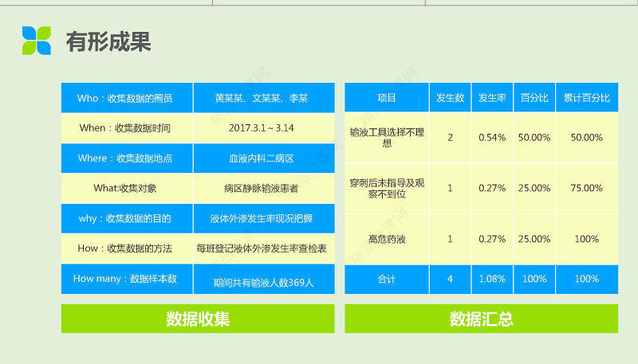The width and height of the screenshot is (638, 364).
Task: Click the 病区静脉输液患者 cell
Action: point(263,188)
